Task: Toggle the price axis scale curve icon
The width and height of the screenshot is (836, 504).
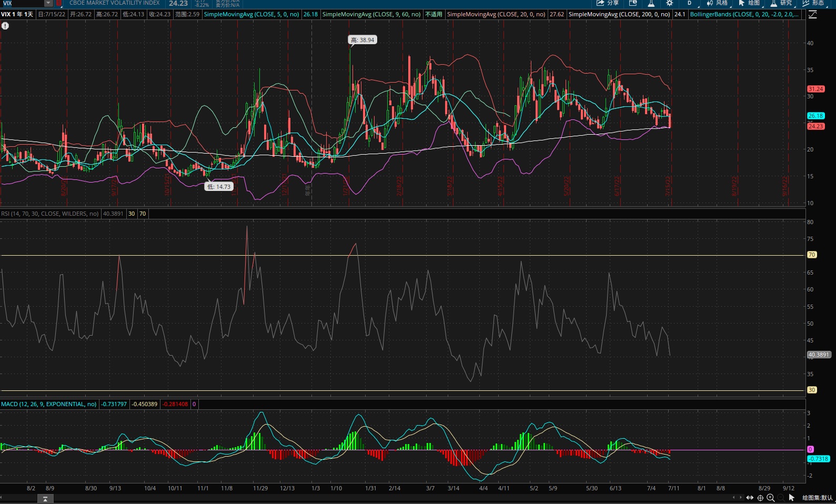Action: click(x=813, y=14)
